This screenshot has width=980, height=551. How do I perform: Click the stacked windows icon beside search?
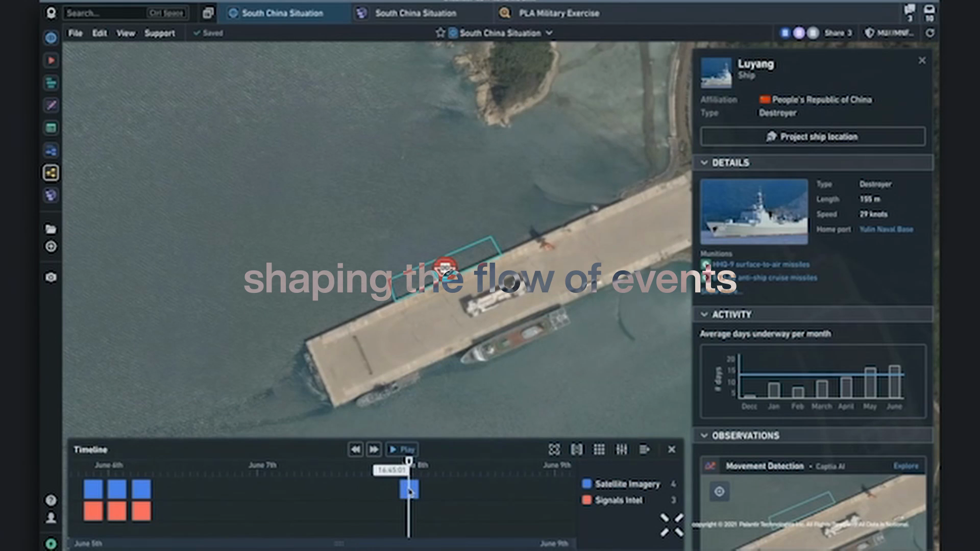coord(208,13)
